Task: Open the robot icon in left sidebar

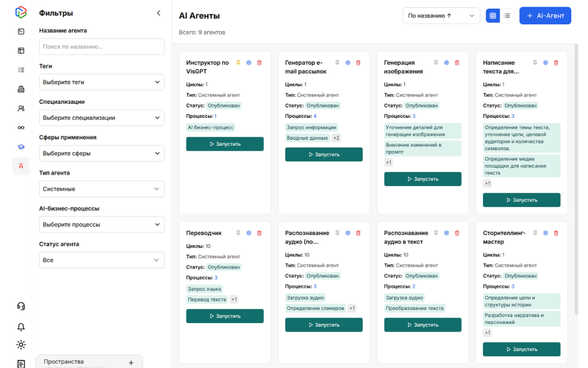Action: tap(21, 89)
